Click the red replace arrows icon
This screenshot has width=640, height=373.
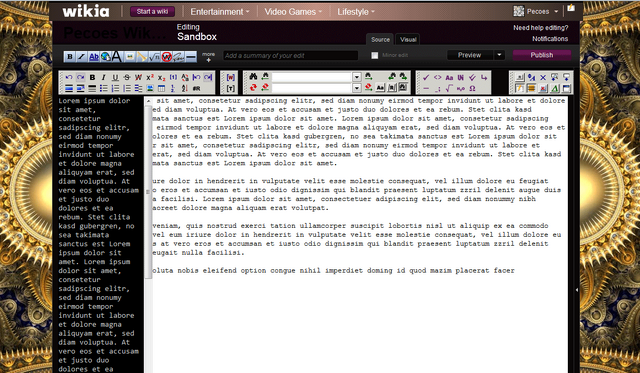click(253, 87)
